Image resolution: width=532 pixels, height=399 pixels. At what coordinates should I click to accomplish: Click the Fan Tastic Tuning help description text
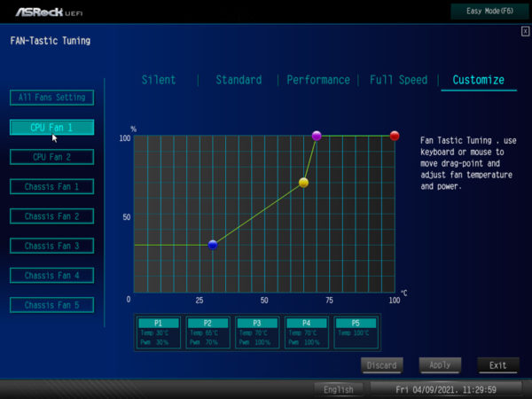coord(468,163)
